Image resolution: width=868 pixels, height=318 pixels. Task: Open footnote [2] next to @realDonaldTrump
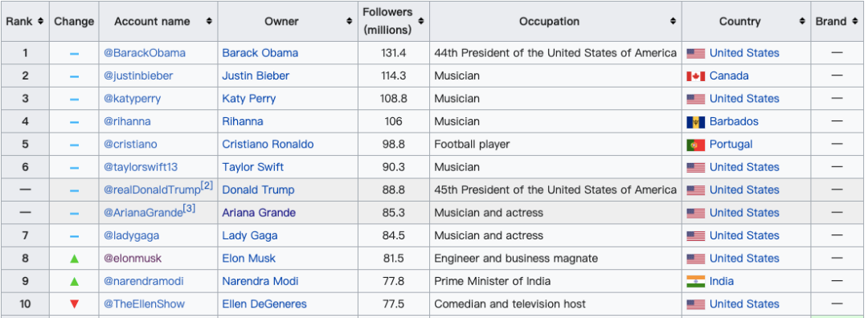tap(207, 185)
